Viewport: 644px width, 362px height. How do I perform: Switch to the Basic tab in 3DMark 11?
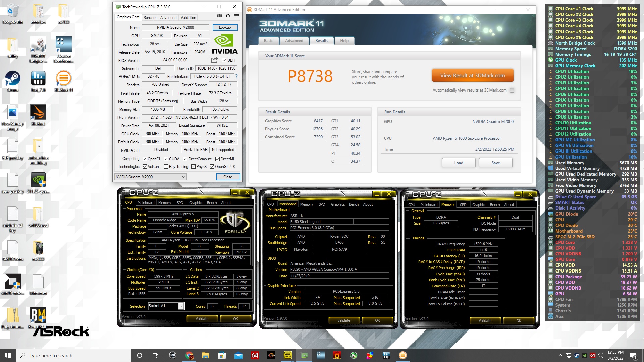[x=268, y=41]
